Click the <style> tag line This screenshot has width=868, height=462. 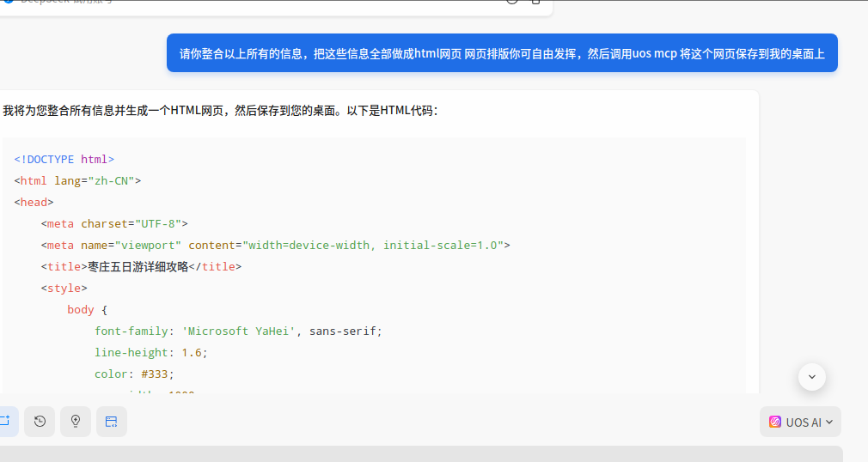[x=64, y=289]
